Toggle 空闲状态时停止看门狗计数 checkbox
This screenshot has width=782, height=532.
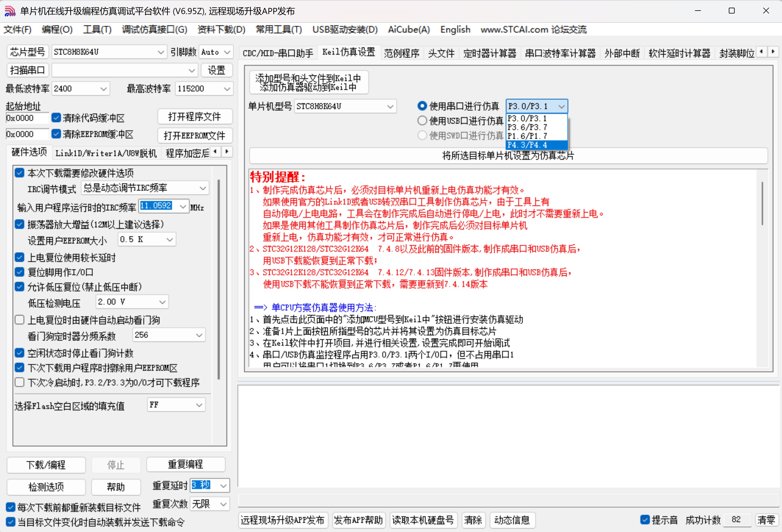tap(19, 353)
